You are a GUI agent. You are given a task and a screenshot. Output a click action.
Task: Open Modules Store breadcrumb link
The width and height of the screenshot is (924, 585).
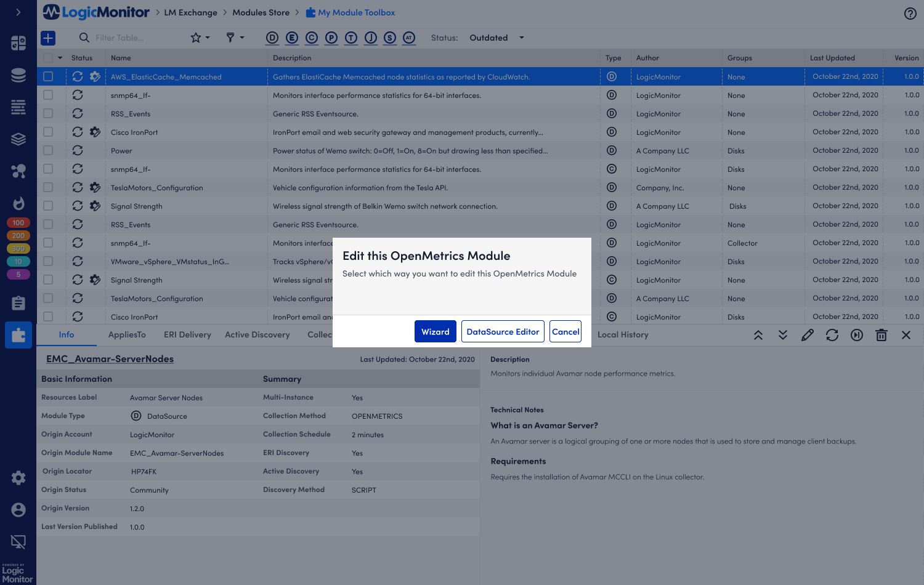pyautogui.click(x=261, y=13)
